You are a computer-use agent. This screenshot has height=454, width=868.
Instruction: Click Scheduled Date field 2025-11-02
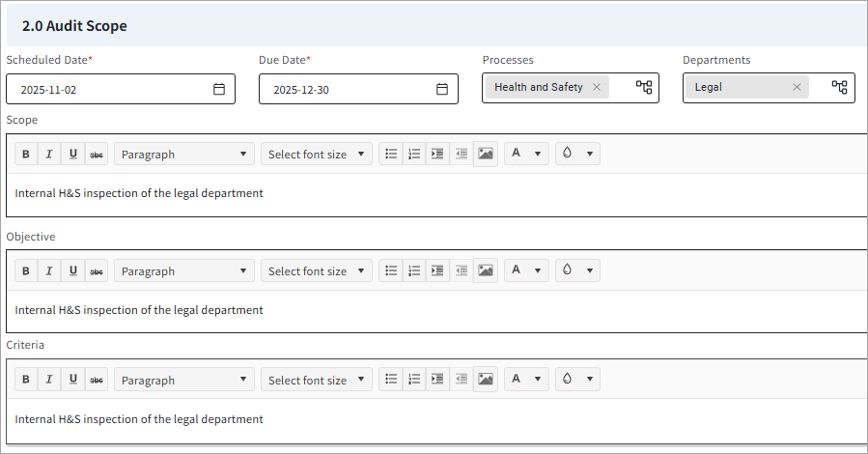tap(121, 89)
